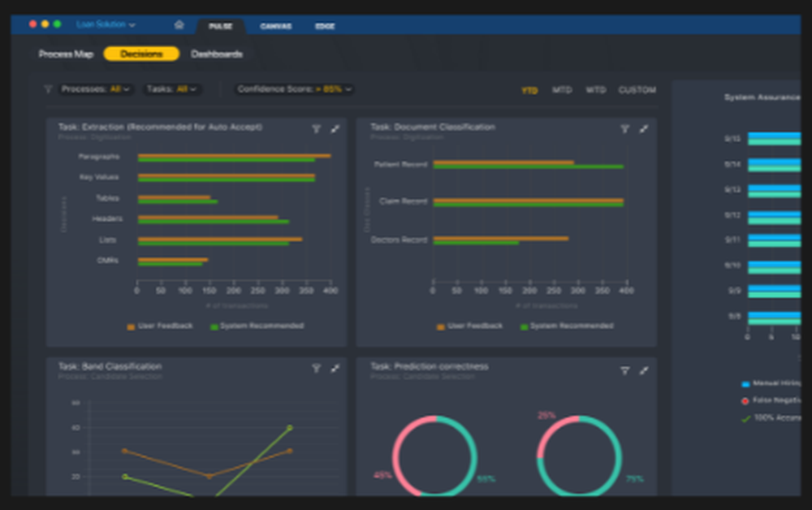Select the MTD time range
This screenshot has height=510, width=812.
tap(562, 90)
